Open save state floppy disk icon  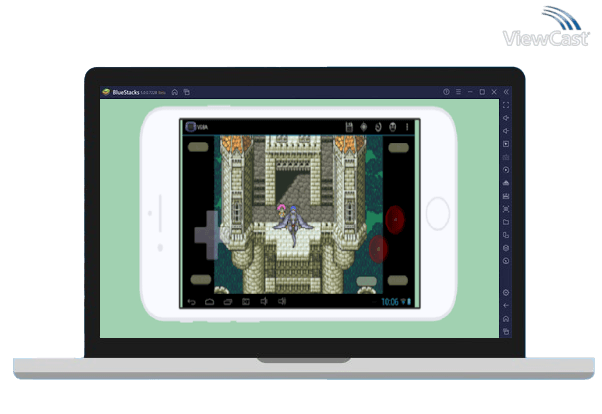point(349,127)
